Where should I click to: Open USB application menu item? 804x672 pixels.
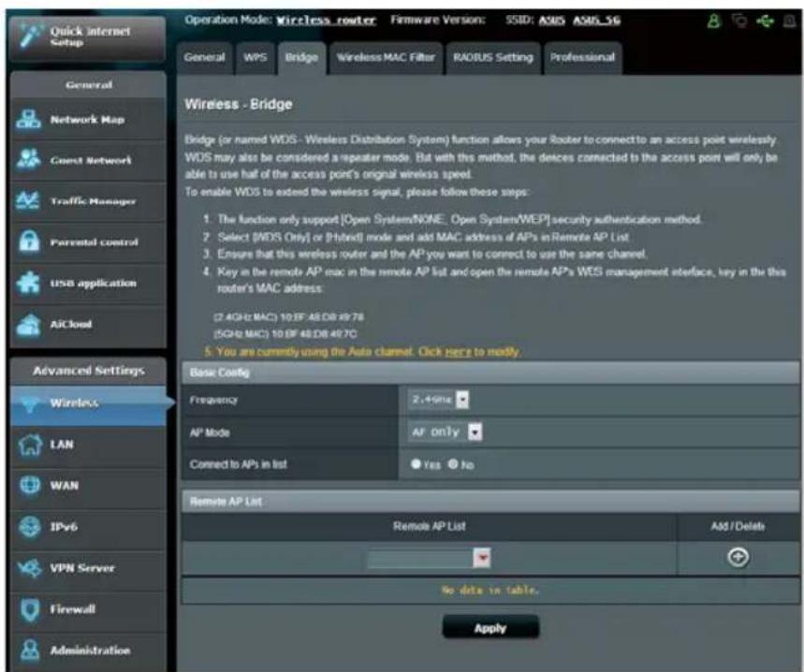[88, 283]
